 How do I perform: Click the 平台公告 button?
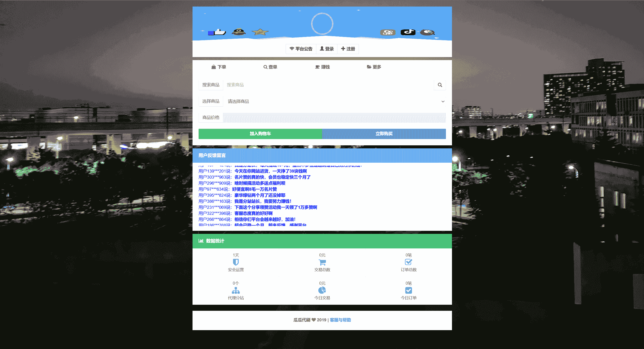(x=301, y=49)
